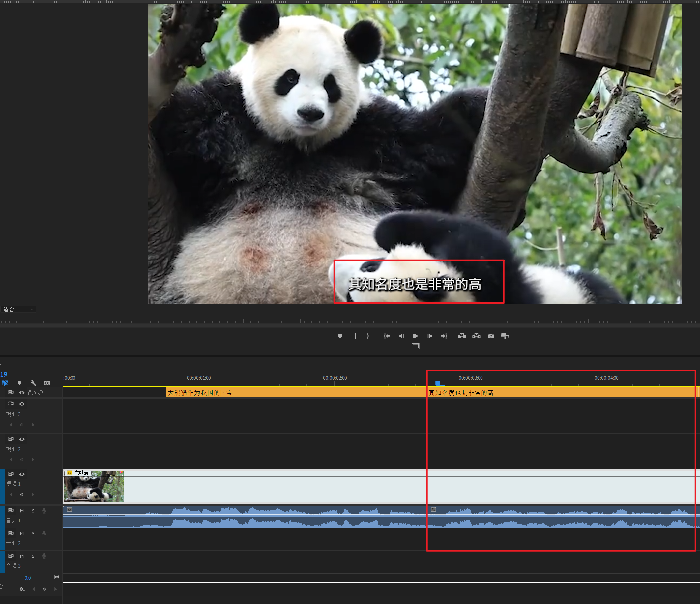This screenshot has width=700, height=604.
Task: Mute the 音频 1 track
Action: point(22,511)
